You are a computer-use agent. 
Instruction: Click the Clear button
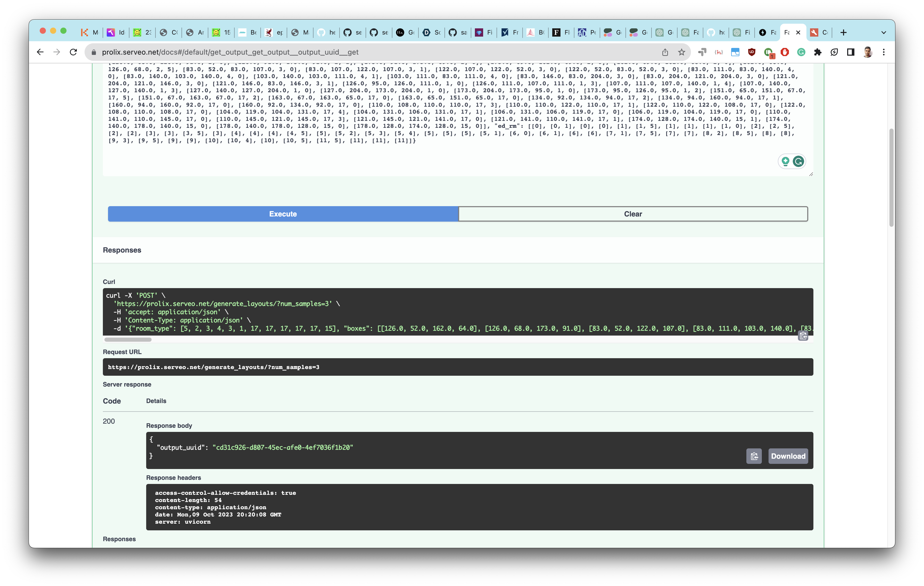633,214
